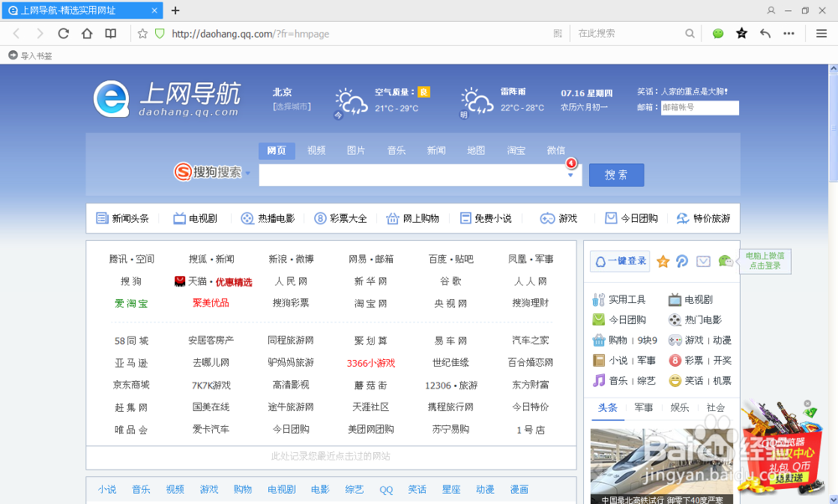This screenshot has height=504, width=838.
Task: Select the 网页 search tab
Action: (x=277, y=151)
